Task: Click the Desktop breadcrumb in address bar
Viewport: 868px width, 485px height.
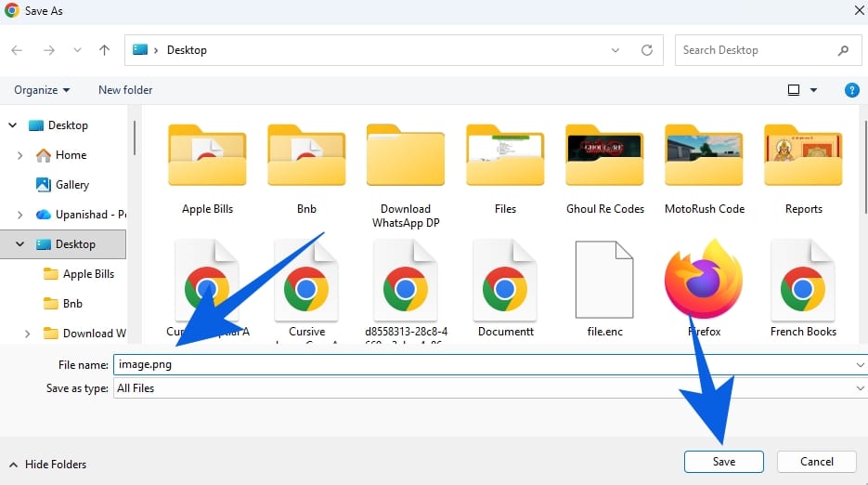Action: [x=187, y=50]
